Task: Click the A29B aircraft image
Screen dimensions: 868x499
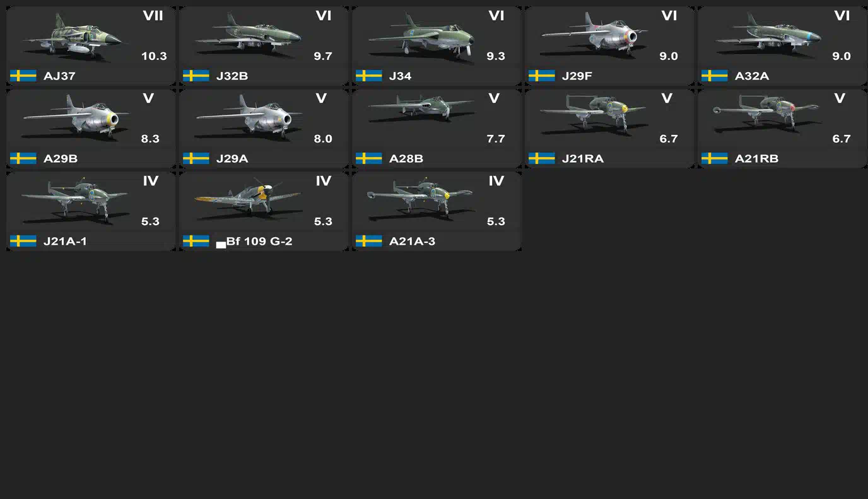Action: 75,117
